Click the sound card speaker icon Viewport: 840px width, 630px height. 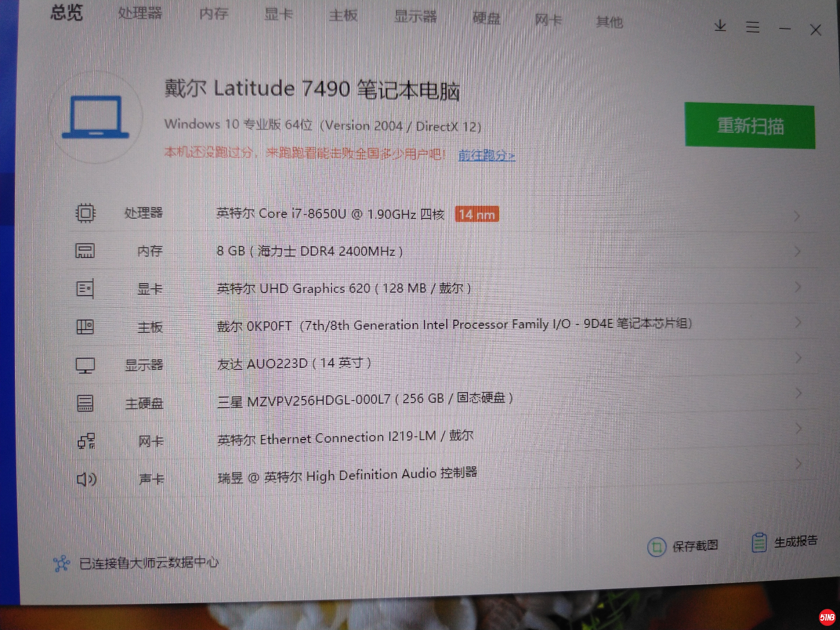tap(87, 479)
